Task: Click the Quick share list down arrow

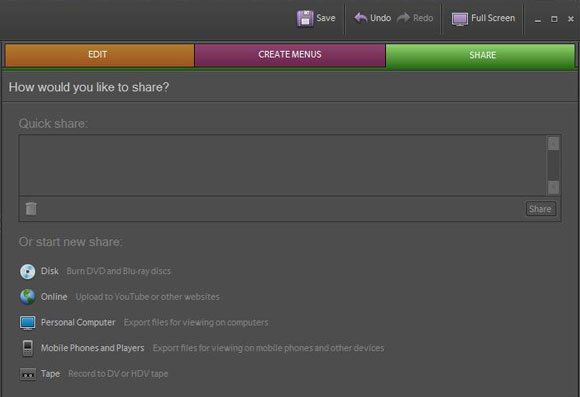Action: click(x=553, y=188)
